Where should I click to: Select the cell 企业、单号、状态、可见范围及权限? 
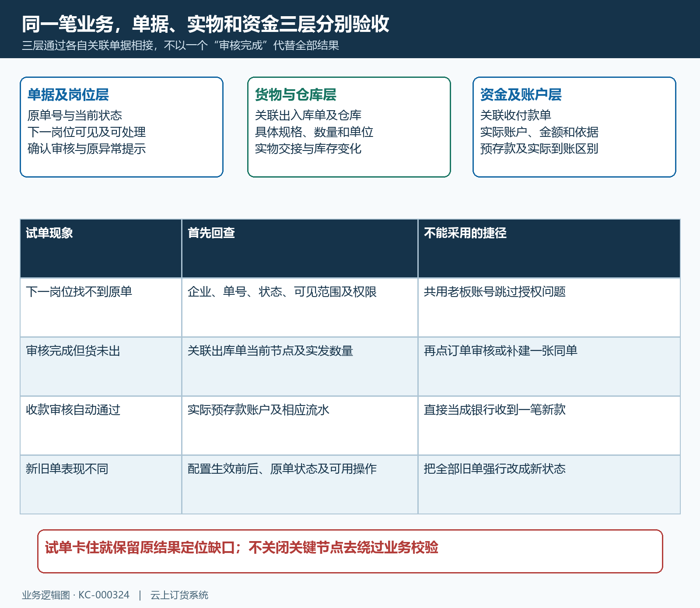300,307
